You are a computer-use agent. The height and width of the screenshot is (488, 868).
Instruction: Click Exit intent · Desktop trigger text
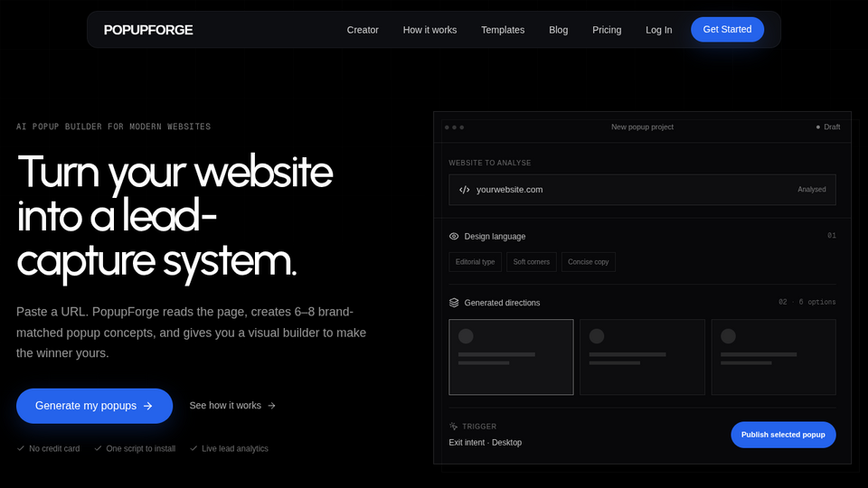pos(485,443)
